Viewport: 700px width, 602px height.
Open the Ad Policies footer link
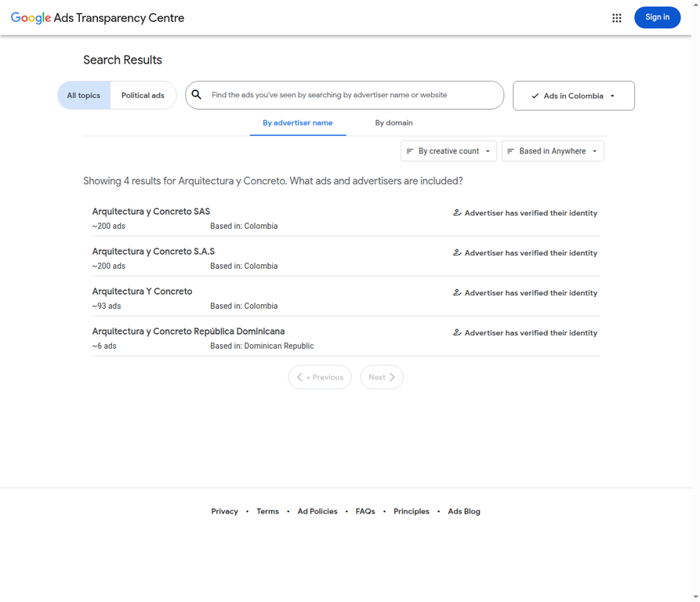point(317,511)
